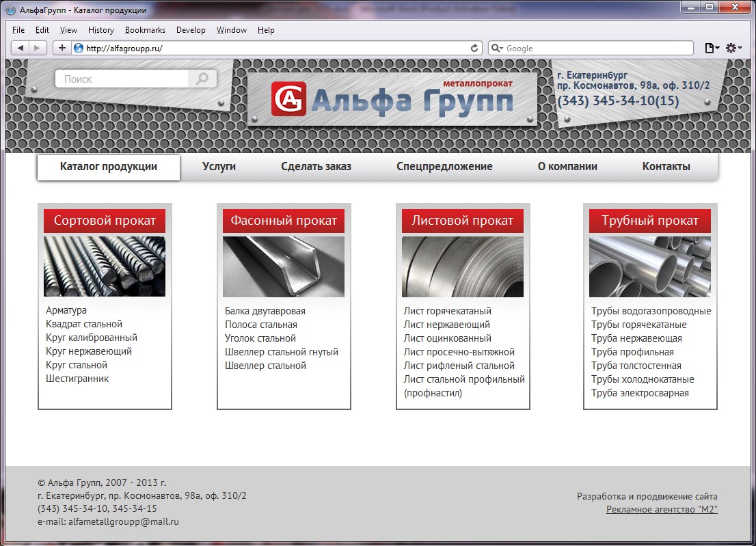Click the Листовой прокат red header

pos(462,221)
